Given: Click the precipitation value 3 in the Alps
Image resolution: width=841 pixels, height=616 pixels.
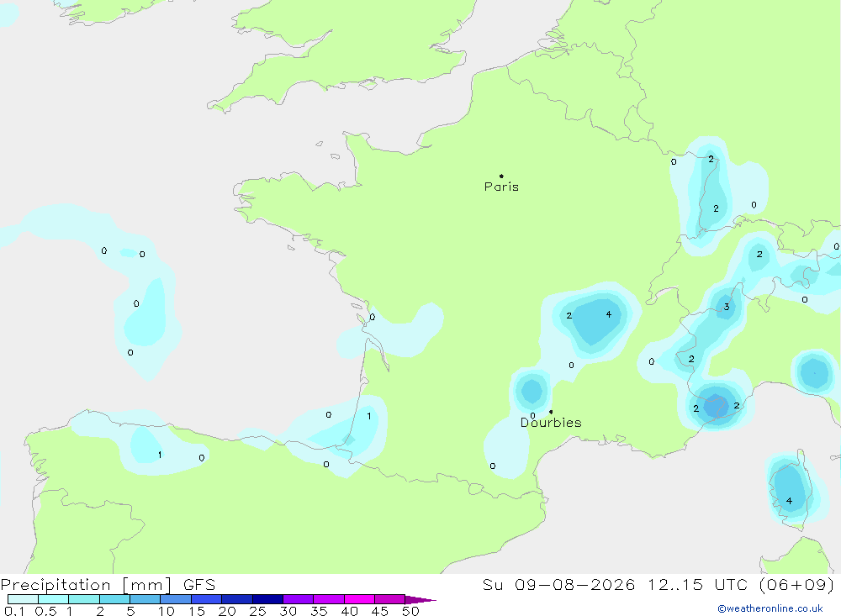Looking at the screenshot, I should coord(727,307).
